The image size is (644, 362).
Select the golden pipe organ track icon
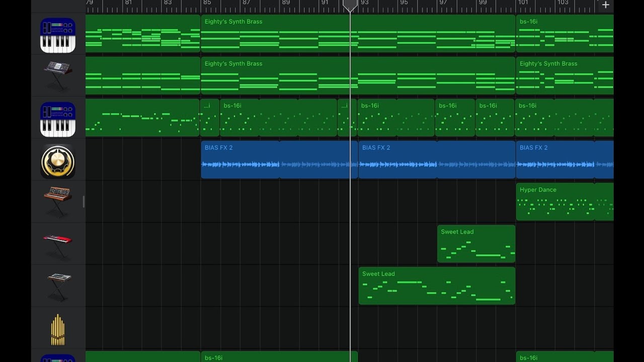tap(58, 330)
